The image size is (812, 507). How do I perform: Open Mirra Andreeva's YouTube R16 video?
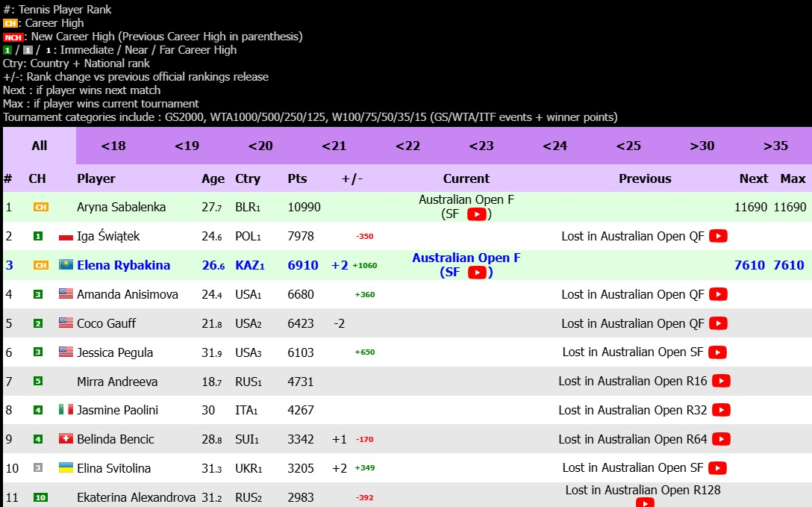coord(721,381)
